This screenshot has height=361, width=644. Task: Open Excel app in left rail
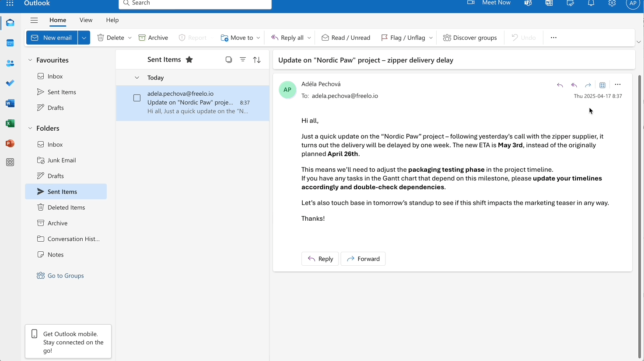10,123
